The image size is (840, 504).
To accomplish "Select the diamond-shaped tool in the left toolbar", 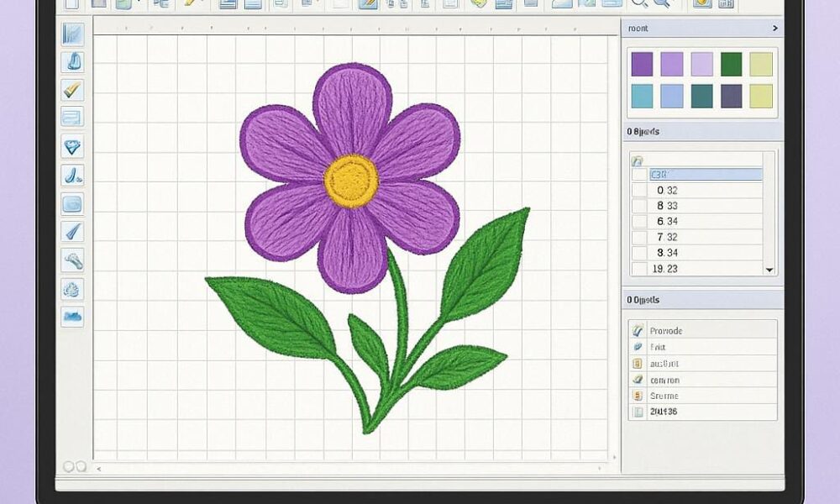I will click(x=72, y=147).
